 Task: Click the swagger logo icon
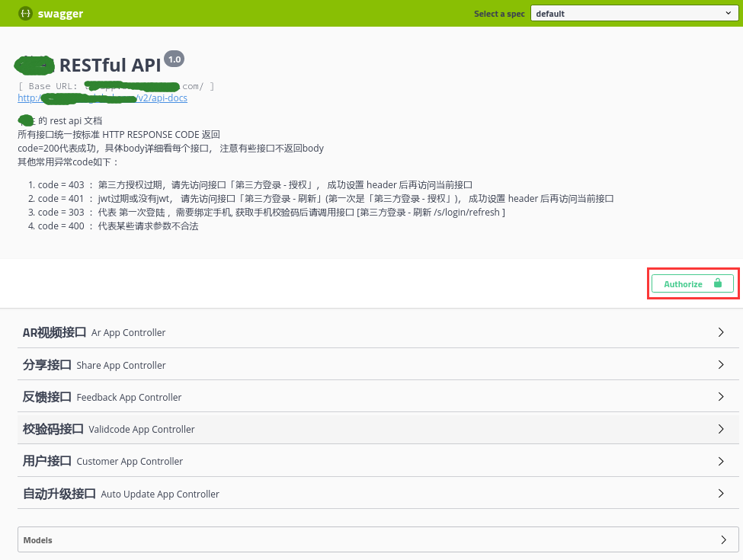click(x=26, y=14)
